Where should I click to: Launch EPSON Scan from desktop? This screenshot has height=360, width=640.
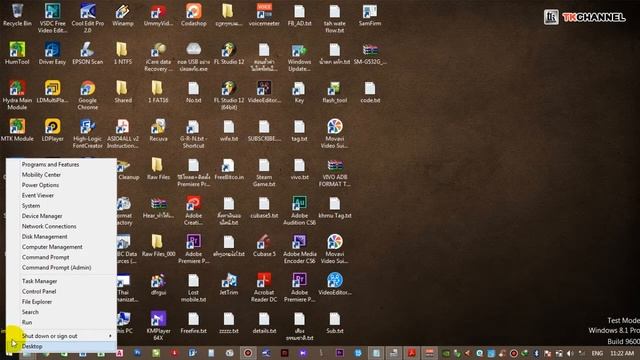click(x=88, y=53)
